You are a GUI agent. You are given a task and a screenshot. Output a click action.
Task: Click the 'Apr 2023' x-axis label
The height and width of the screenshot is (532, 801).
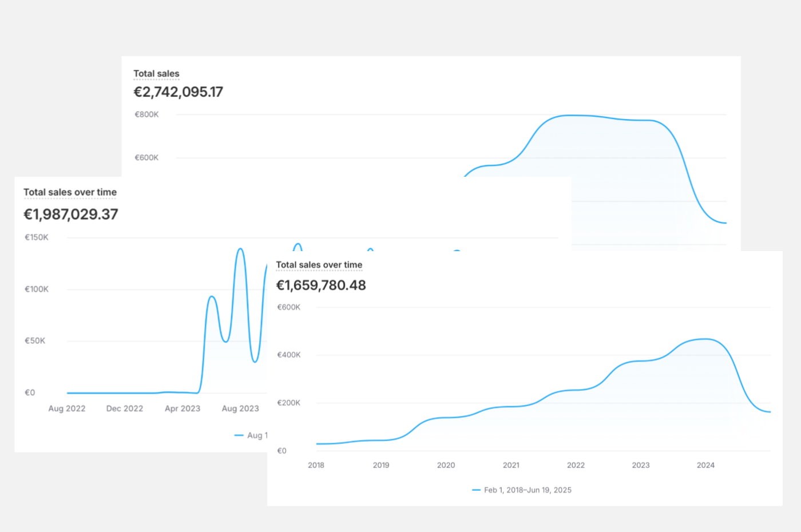183,408
